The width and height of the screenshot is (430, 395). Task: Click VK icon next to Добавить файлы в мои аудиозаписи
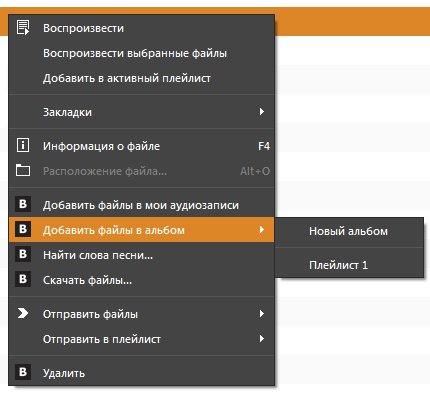click(23, 204)
